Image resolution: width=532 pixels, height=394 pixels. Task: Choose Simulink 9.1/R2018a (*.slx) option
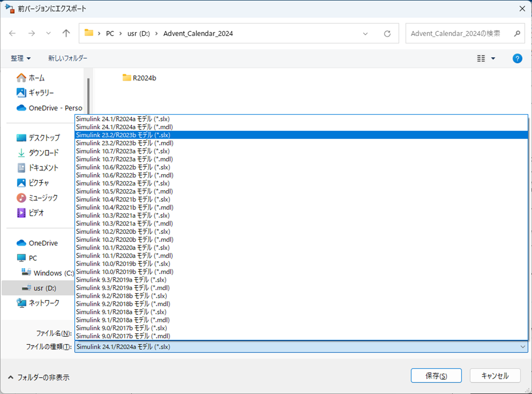point(301,312)
